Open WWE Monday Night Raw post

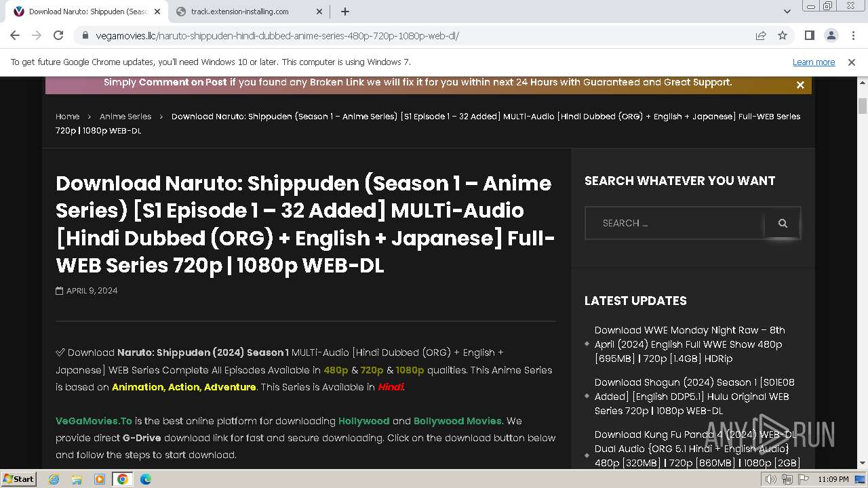[690, 344]
